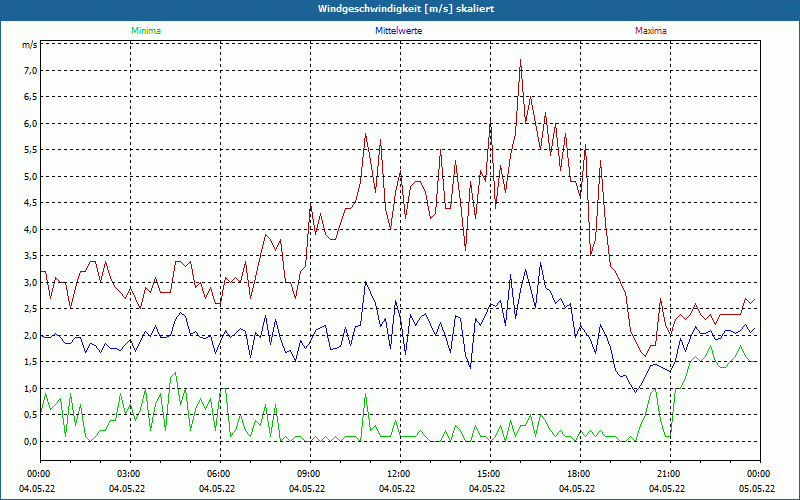
Task: Click the blue Mittelwerte peak above 3,0
Action: [541, 263]
